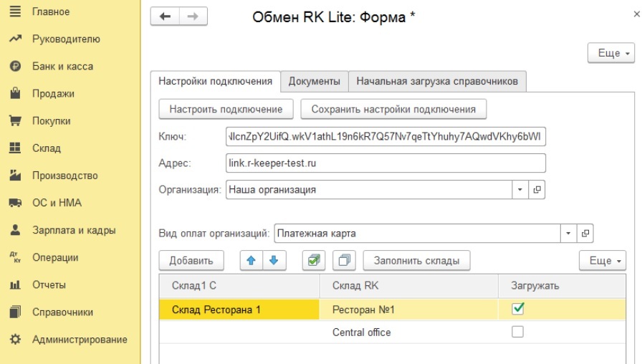642x364 pixels.
Task: Check Загружать for Central office
Action: pyautogui.click(x=517, y=332)
